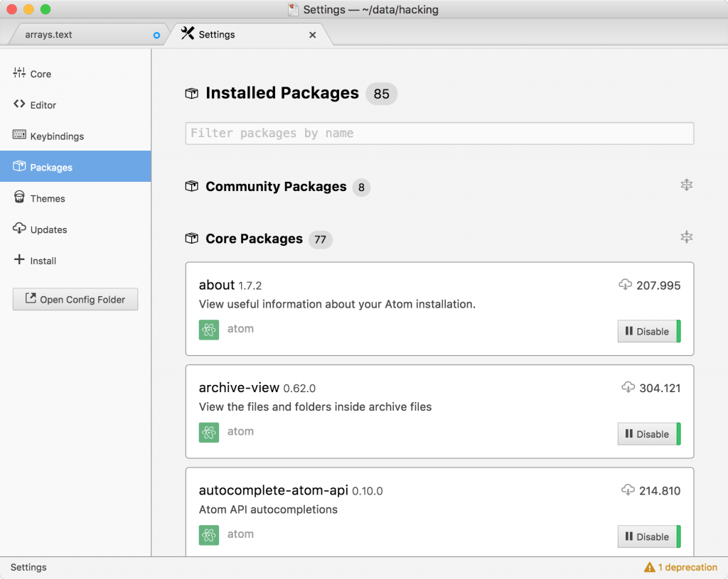The image size is (728, 579).
Task: Expand the Community Packages section
Action: coord(276,187)
